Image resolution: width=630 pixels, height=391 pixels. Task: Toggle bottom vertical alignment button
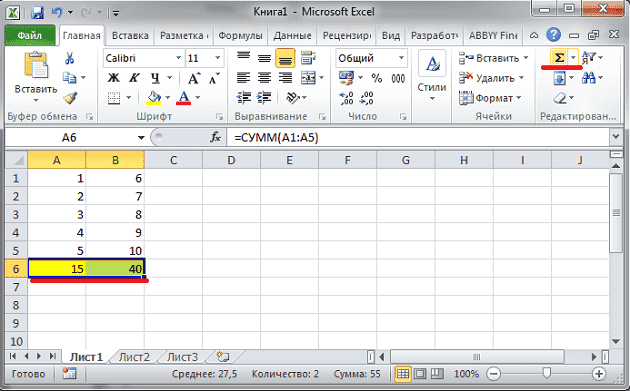[x=285, y=59]
